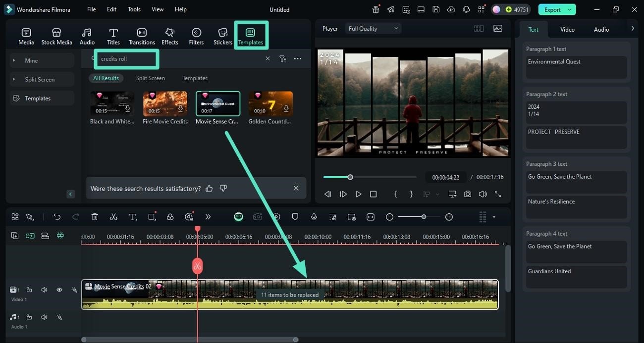This screenshot has width=644, height=343.
Task: Dismiss the search feedback bar
Action: 296,188
